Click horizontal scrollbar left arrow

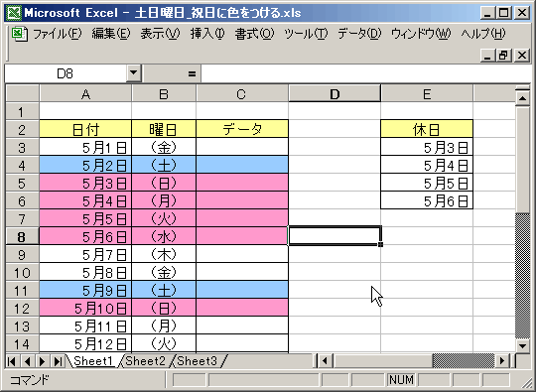point(325,360)
